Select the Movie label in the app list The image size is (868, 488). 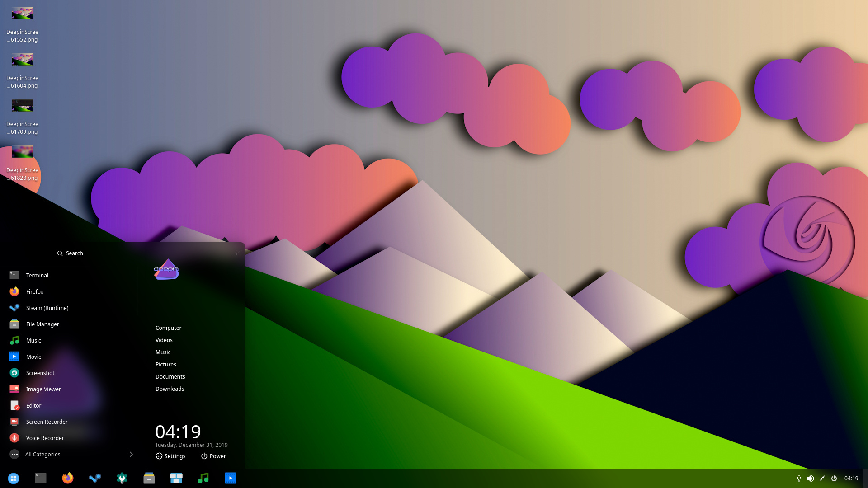(x=33, y=357)
